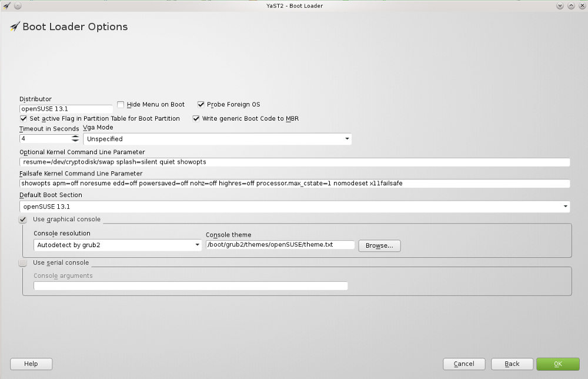588x379 pixels.
Task: Open the Default Boot Section dropdown
Action: click(x=295, y=207)
